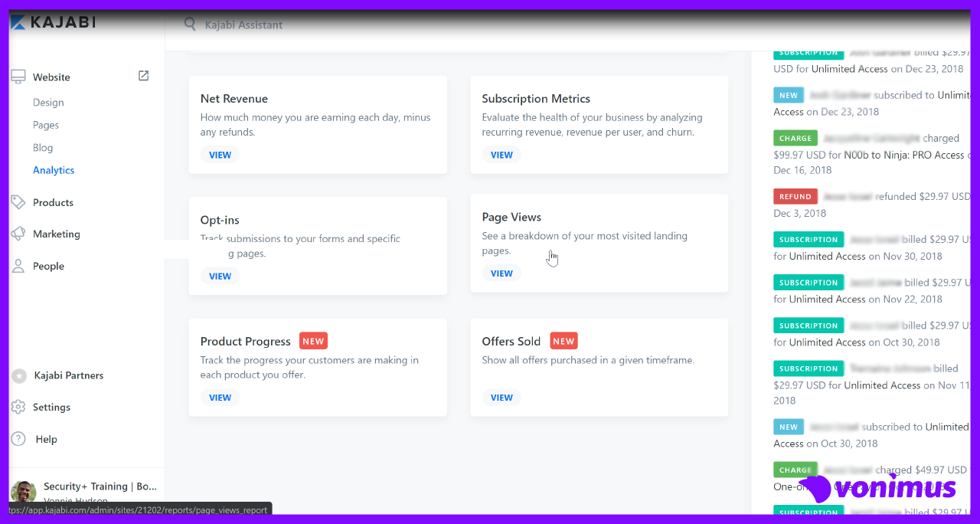Click the Kajabi Partners star icon
The image size is (980, 524).
tap(19, 375)
